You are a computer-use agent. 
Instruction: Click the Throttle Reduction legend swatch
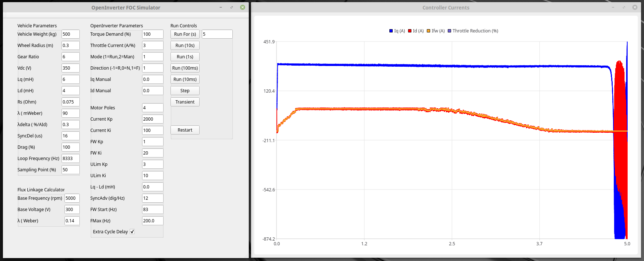[449, 31]
